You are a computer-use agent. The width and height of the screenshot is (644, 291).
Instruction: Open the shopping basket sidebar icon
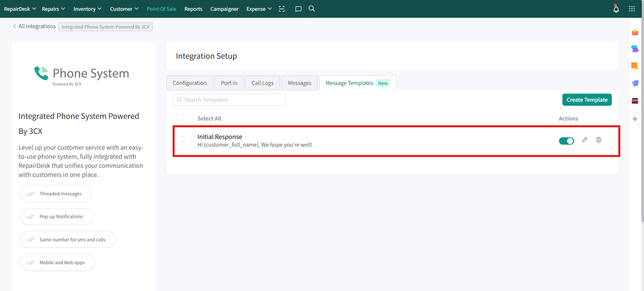tap(635, 32)
